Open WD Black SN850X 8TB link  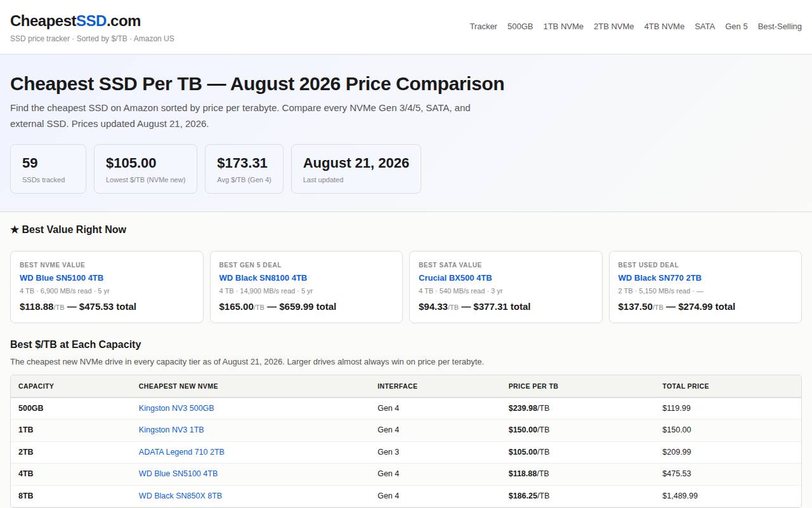pos(180,496)
